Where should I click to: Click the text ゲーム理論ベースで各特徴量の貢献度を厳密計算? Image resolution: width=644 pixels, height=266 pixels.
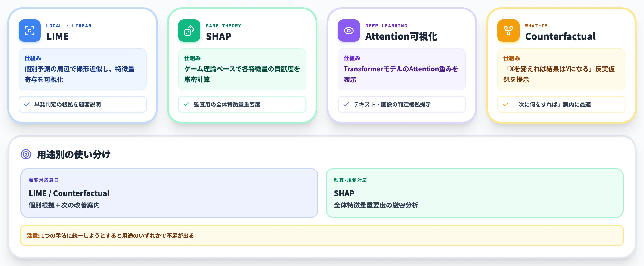(242, 74)
